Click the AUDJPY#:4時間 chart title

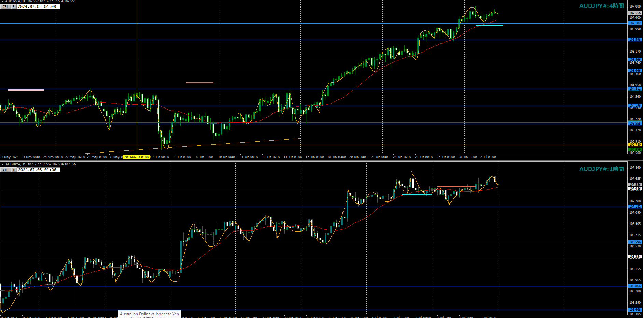(x=601, y=6)
